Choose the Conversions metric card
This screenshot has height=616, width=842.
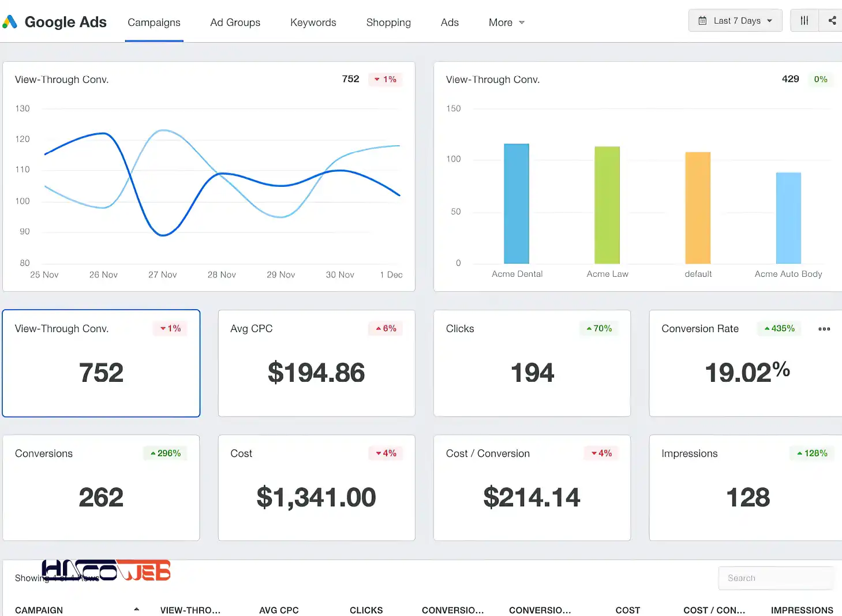pos(101,488)
